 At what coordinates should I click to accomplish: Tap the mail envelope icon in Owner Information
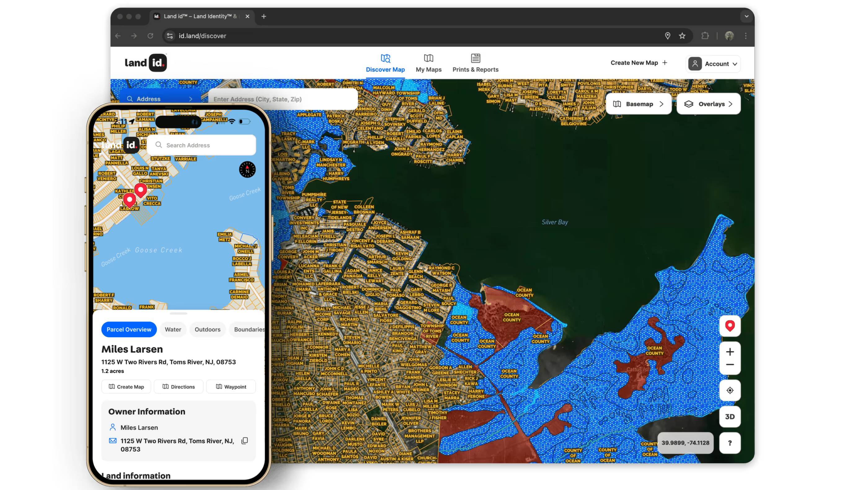click(113, 441)
